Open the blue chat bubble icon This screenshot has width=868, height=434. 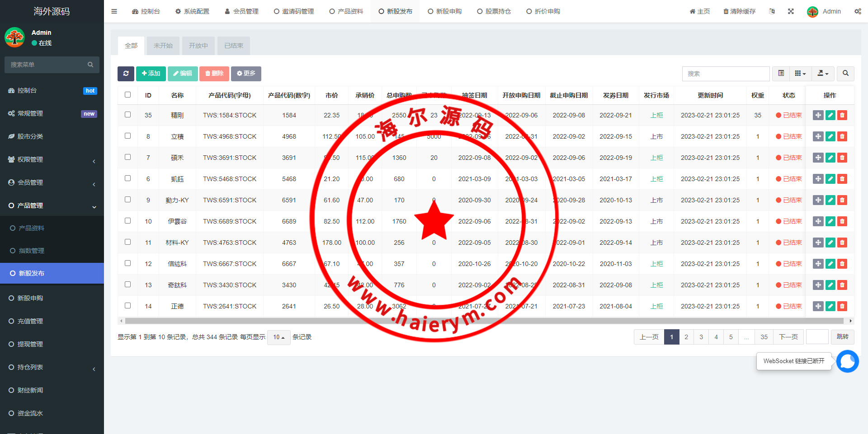tap(847, 361)
